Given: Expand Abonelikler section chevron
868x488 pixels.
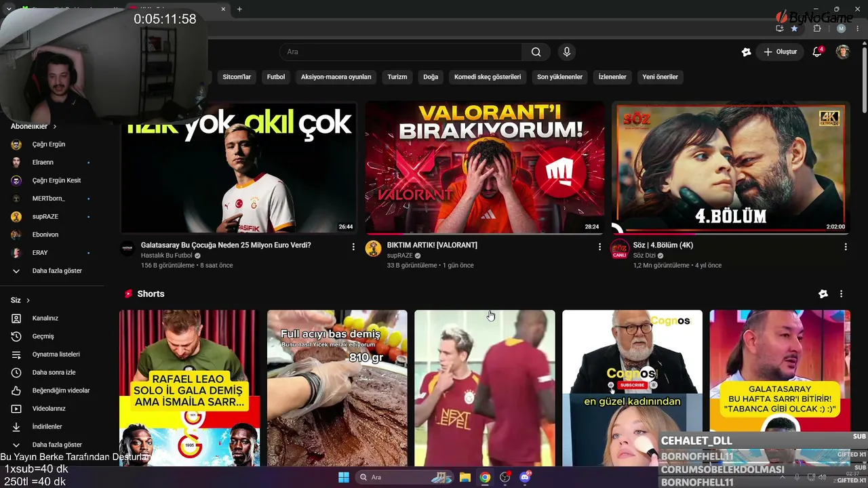Looking at the screenshot, I should pos(55,127).
